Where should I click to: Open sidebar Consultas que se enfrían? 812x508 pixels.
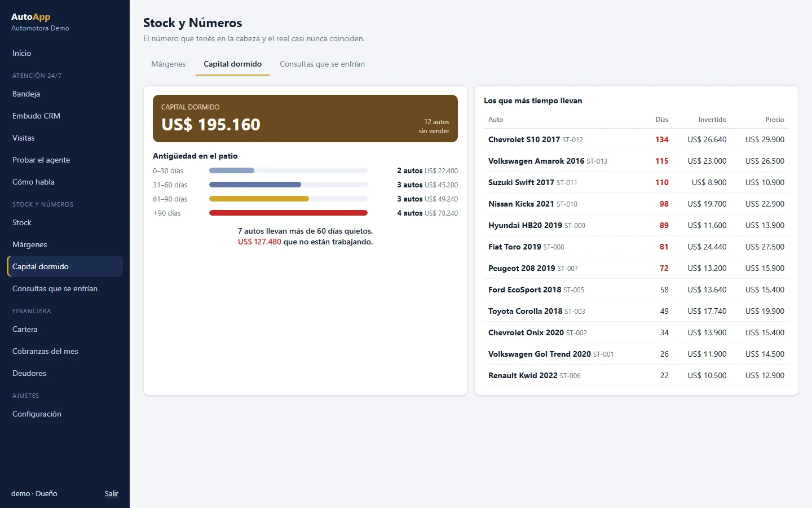tap(65, 288)
